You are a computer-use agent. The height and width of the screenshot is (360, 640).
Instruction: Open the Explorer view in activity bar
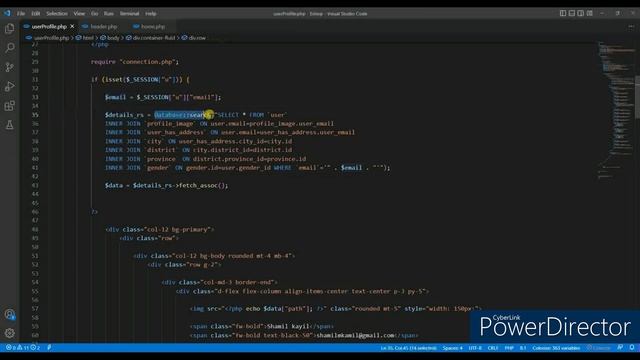(x=9, y=29)
